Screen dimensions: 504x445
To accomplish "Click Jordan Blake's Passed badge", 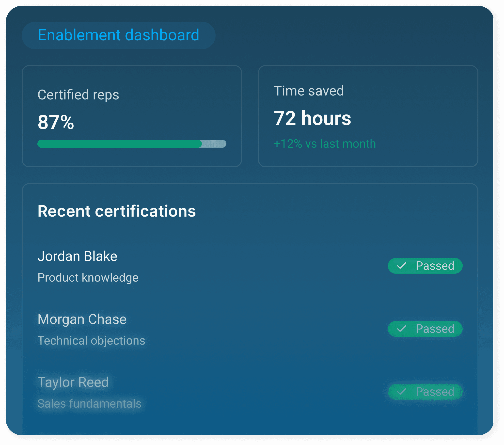I will pyautogui.click(x=425, y=266).
